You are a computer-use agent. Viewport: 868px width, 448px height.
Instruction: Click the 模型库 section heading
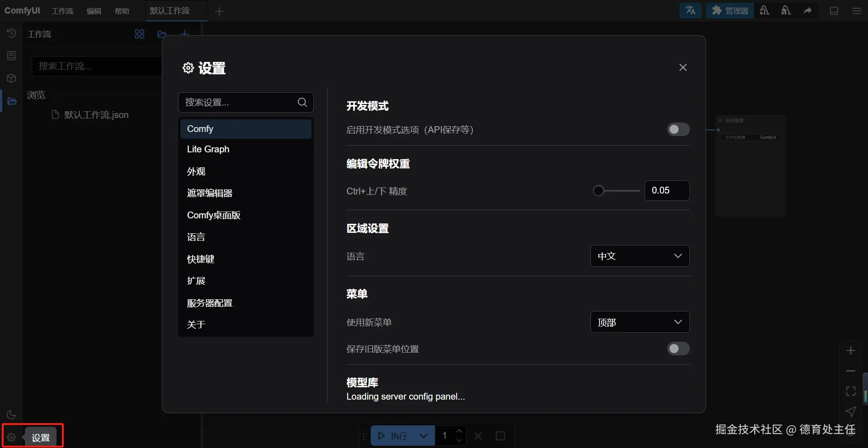pos(362,382)
